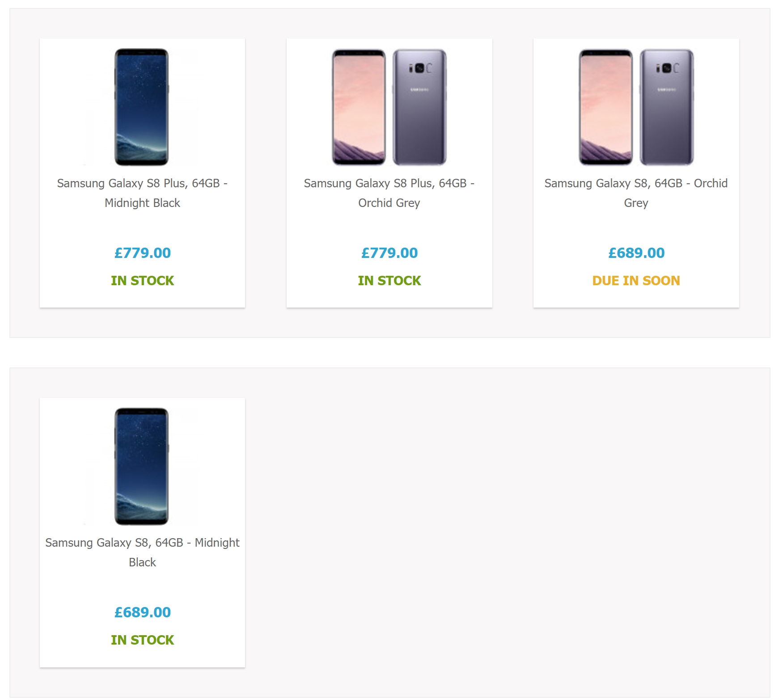Click front-view pink screen phone in S8 Orchid Grey card
The height and width of the screenshot is (700, 779).
point(605,107)
